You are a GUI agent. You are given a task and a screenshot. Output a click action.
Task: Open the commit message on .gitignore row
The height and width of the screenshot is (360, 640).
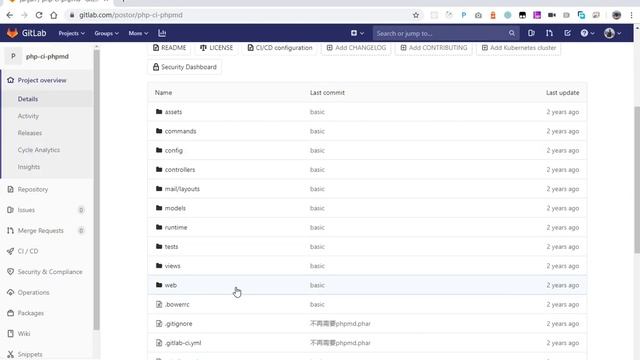[x=340, y=324]
